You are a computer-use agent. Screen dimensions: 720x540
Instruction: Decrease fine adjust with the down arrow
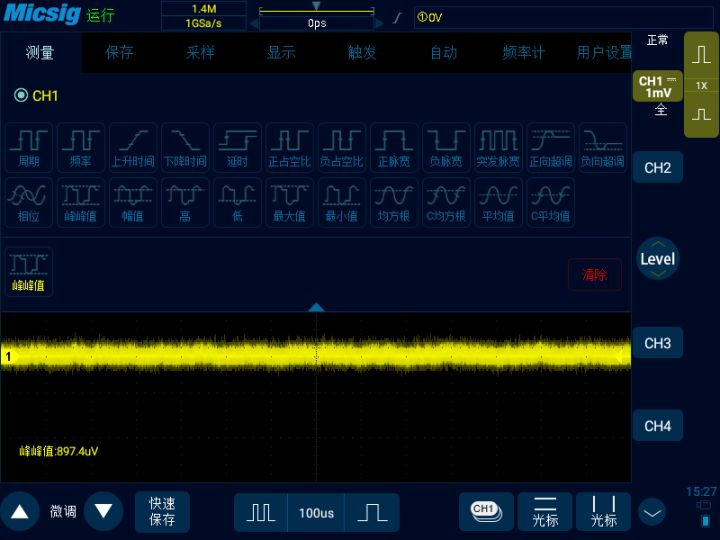pos(103,512)
